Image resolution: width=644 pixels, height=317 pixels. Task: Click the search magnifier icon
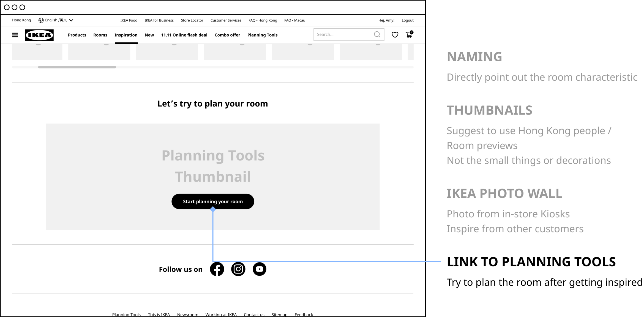click(377, 34)
